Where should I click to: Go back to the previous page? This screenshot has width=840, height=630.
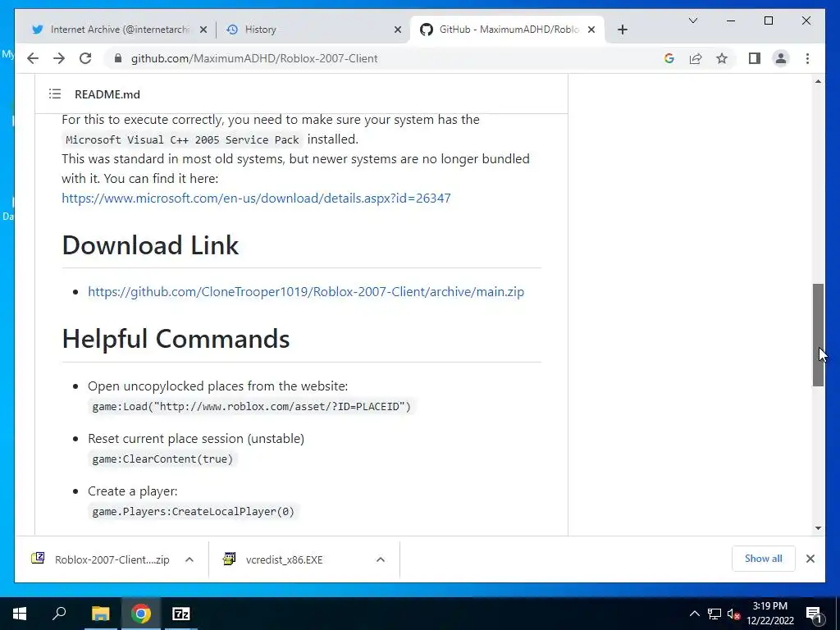click(33, 58)
